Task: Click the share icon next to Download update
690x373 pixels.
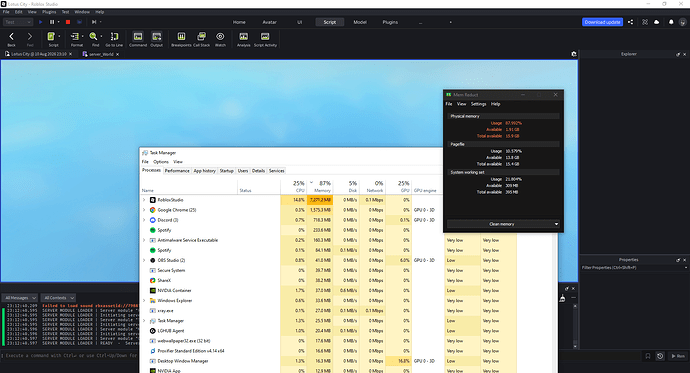Action: point(631,22)
